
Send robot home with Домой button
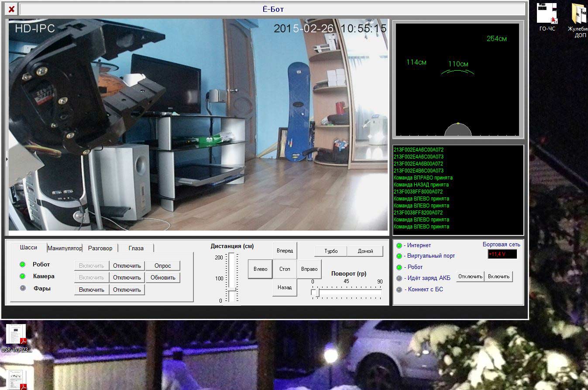pos(365,251)
